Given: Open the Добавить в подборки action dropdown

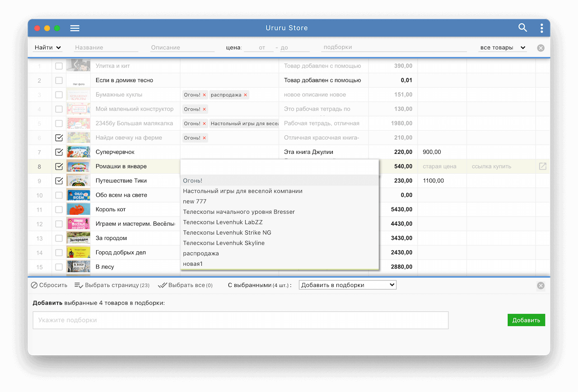Looking at the screenshot, I should [x=347, y=285].
